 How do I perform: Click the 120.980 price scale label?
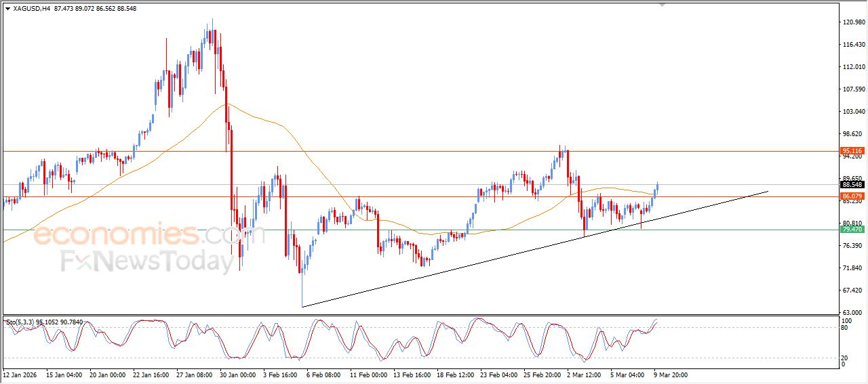coord(852,22)
